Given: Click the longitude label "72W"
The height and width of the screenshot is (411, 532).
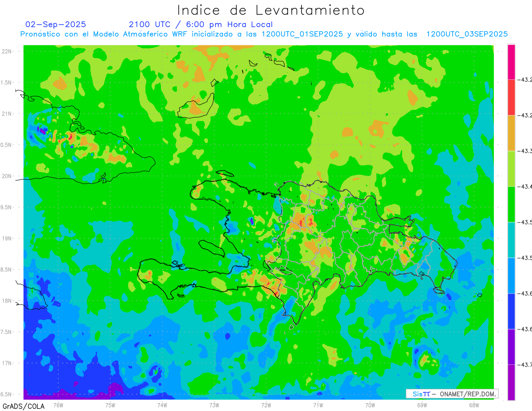Looking at the screenshot, I should [x=266, y=404].
